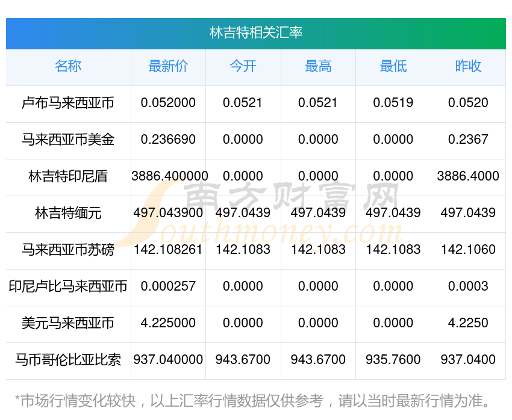Click the 最新价 column header
The image size is (512, 420).
pos(168,66)
